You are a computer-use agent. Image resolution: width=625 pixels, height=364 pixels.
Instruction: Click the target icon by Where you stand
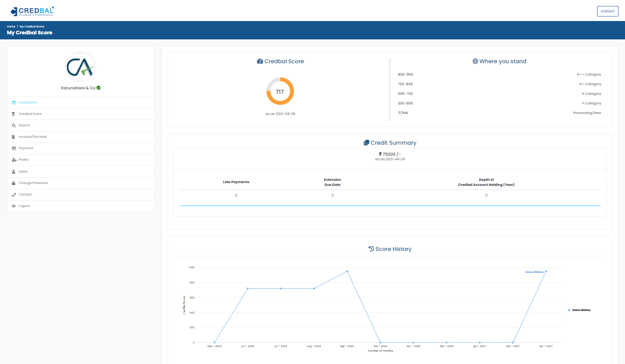tap(475, 61)
